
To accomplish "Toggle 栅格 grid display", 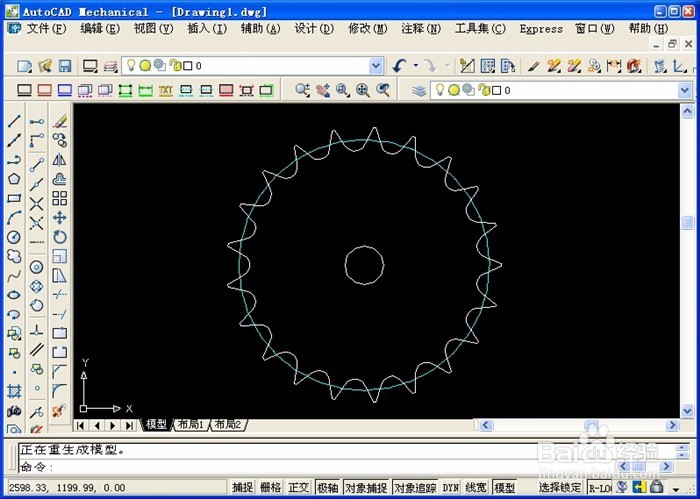I will point(271,487).
